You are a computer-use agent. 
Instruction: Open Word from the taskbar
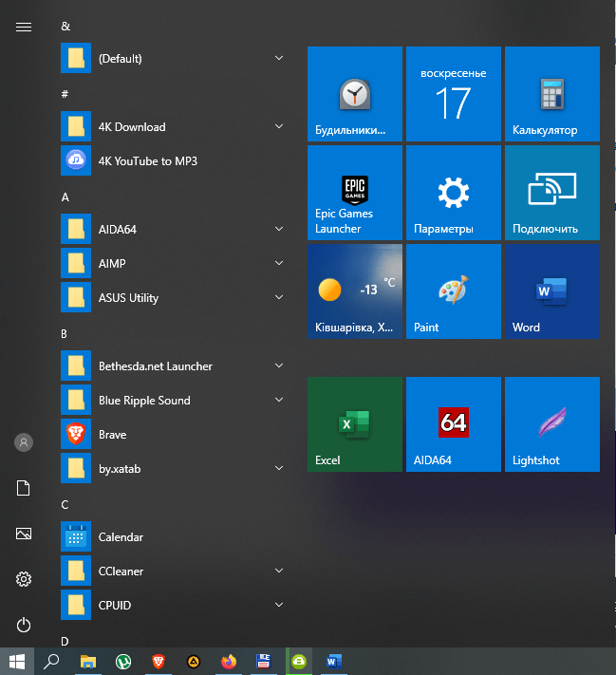coord(333,661)
